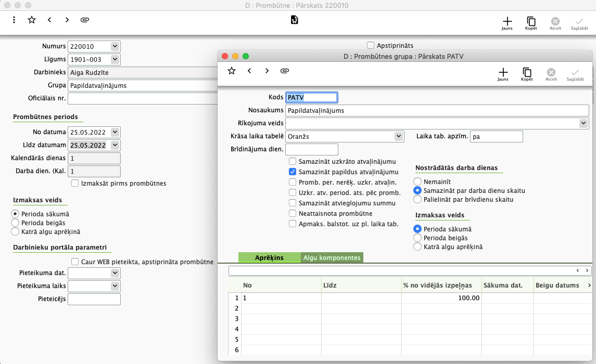Enable Uzkr. atv. period. ats. pēc promb. checkbox
The height and width of the screenshot is (364, 596).
[293, 192]
